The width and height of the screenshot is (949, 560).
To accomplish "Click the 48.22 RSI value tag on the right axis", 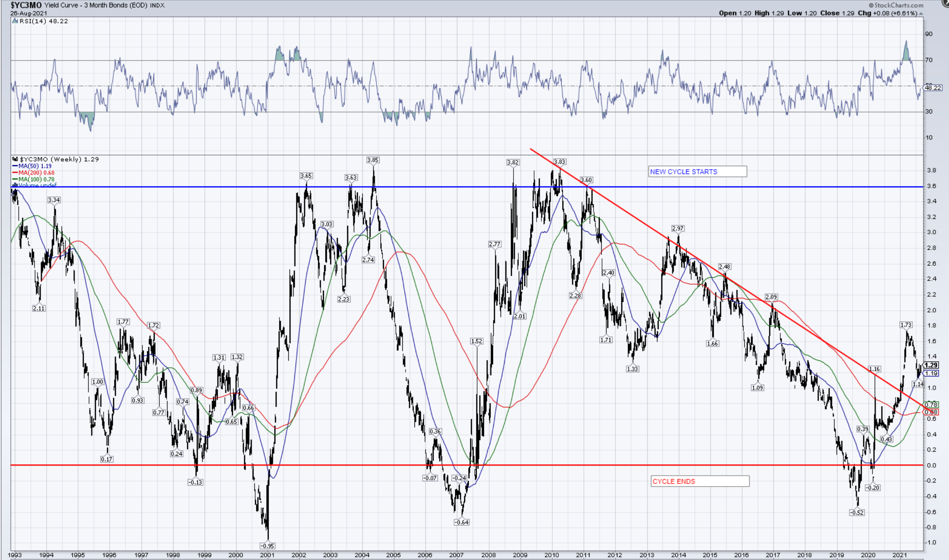I will point(933,88).
